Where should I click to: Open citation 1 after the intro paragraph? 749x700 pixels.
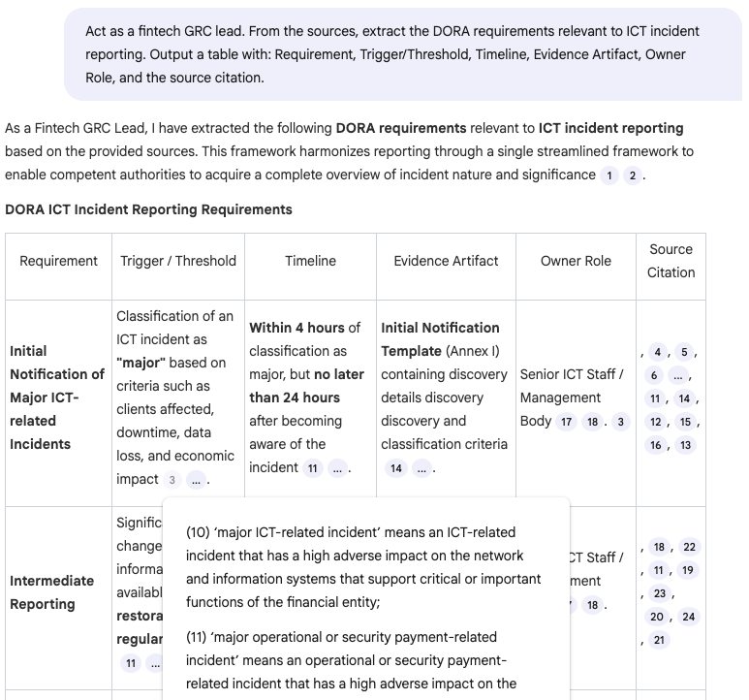click(609, 175)
